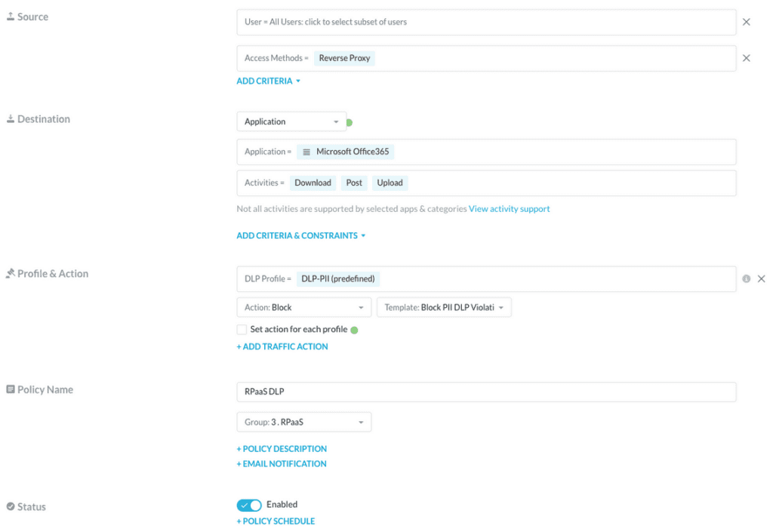Click green dot beside Application dropdown
Image resolution: width=773 pixels, height=532 pixels.
(x=349, y=123)
